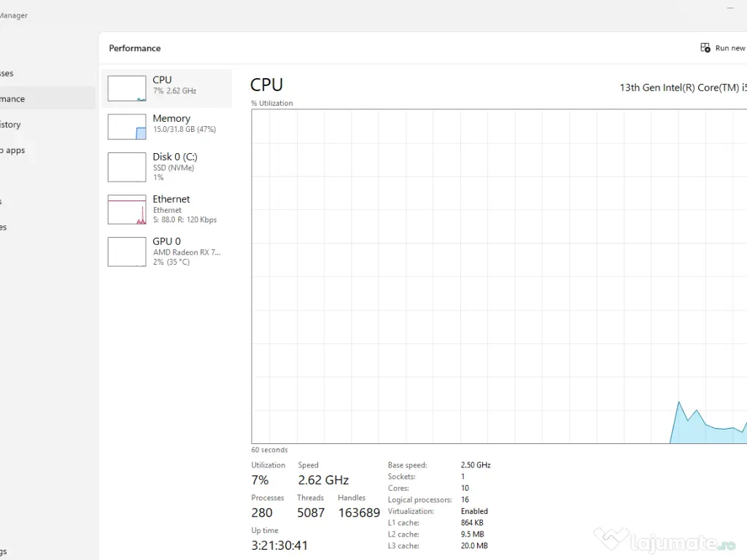Click the Virtualization Enabled value
The image size is (747, 560).
tap(474, 511)
